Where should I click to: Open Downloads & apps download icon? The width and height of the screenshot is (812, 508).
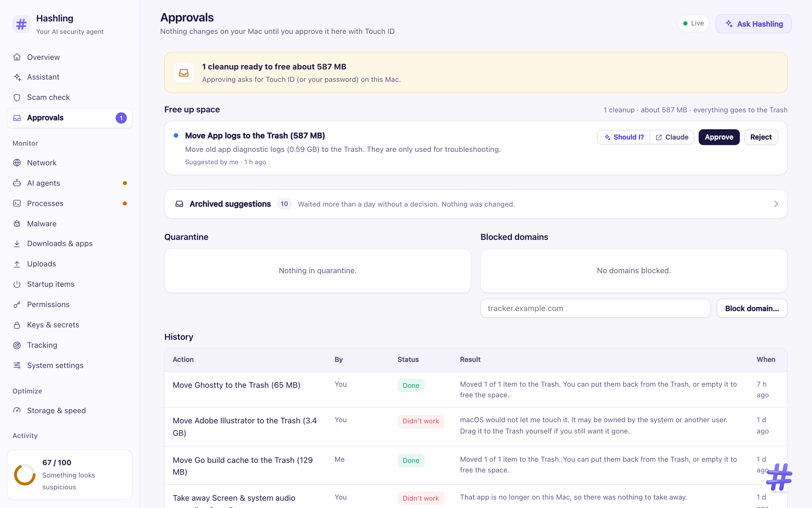tap(17, 244)
